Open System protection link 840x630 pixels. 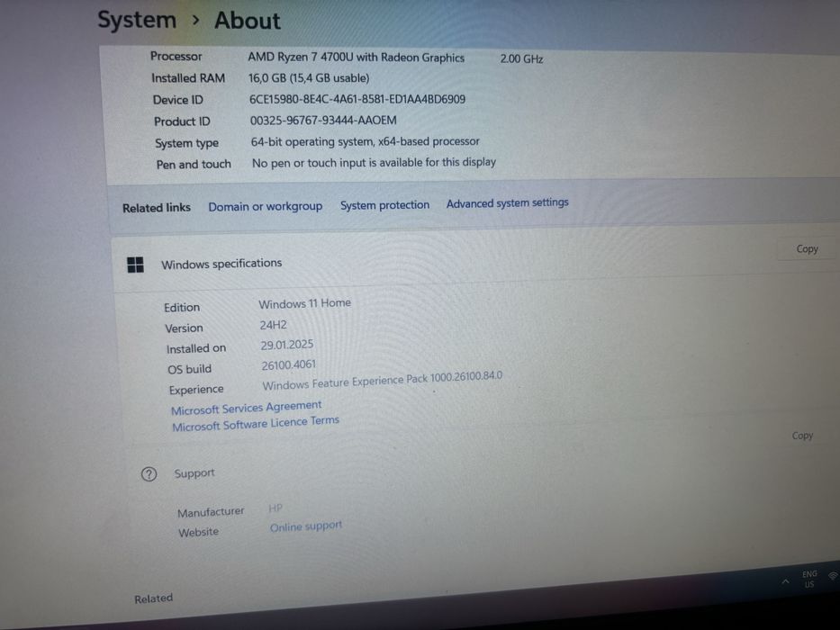coord(384,204)
